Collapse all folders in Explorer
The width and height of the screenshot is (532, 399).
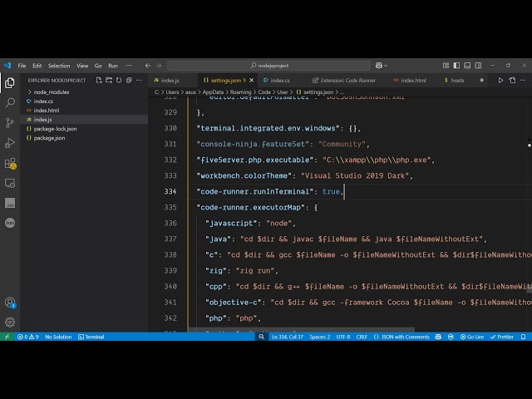pos(129,81)
